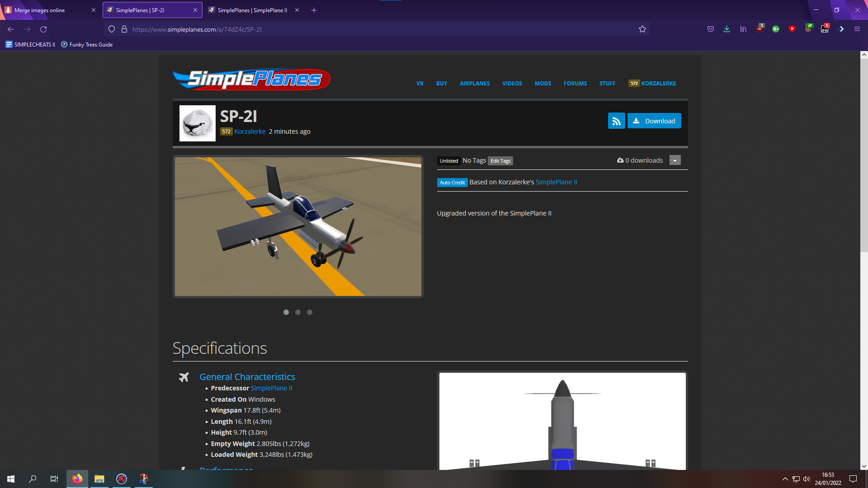Open the Firefox hamburger menu
Screen dimensions: 868x488
[x=857, y=29]
